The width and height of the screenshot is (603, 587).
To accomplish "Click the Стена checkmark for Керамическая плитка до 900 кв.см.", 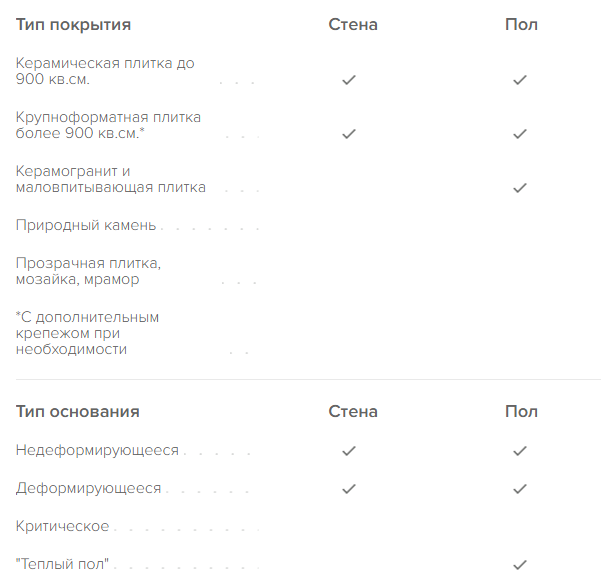I will [x=349, y=80].
